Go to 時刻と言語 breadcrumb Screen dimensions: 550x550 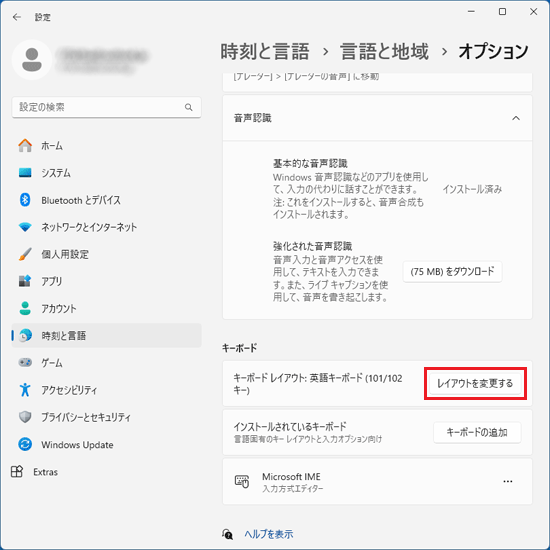265,52
